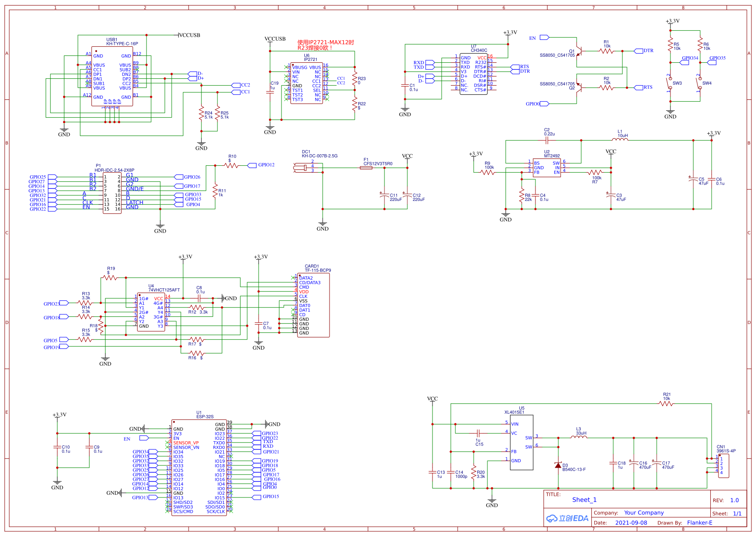This screenshot has height=536, width=756.
Task: Click the L1 10uH inductor symbol
Action: pyautogui.click(x=620, y=139)
